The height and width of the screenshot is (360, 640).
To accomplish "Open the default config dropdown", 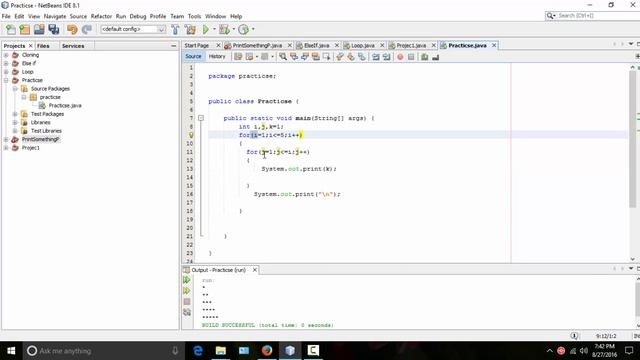I will click(133, 29).
